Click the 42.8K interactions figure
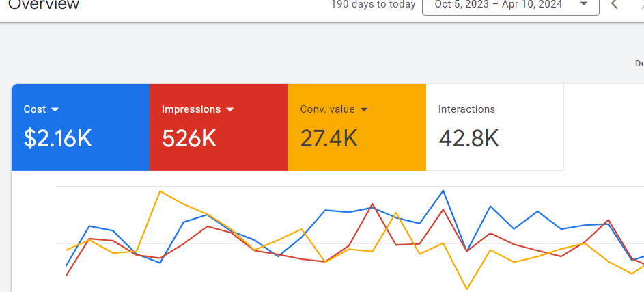 pyautogui.click(x=468, y=138)
